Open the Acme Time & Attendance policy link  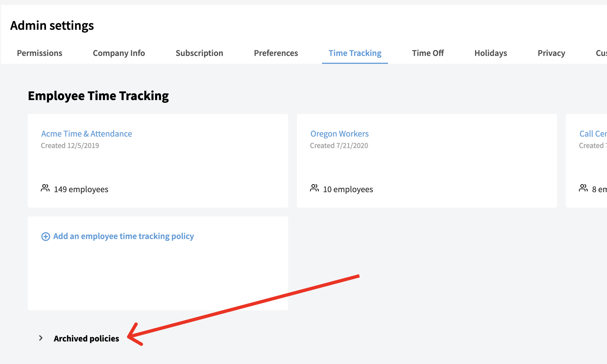[x=86, y=134]
